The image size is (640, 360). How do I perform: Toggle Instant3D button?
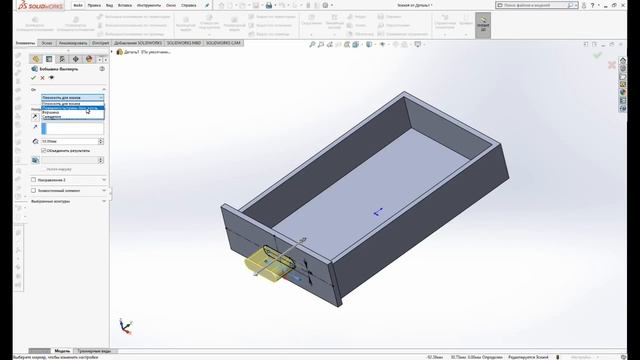coord(483,25)
